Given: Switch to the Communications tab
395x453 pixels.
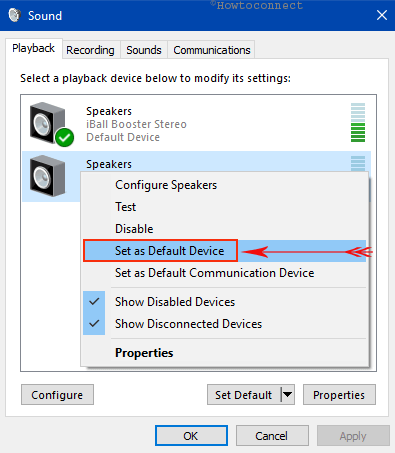Looking at the screenshot, I should [x=212, y=50].
